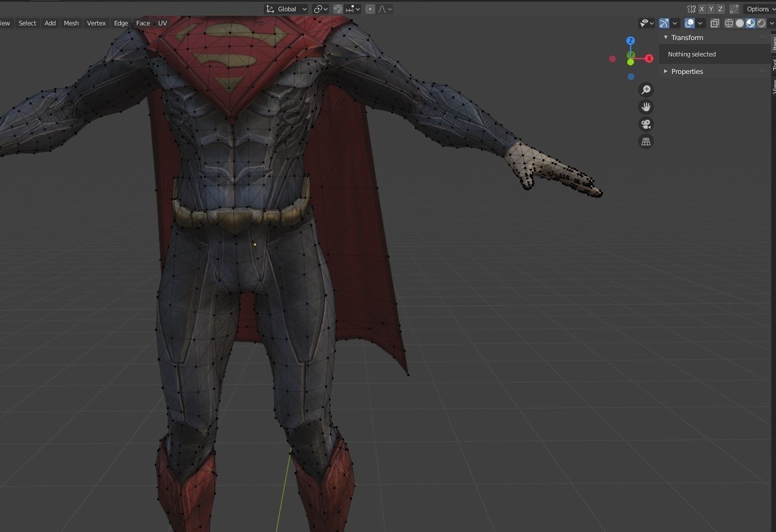Click the negative X axis gizmo dot

pyautogui.click(x=612, y=59)
